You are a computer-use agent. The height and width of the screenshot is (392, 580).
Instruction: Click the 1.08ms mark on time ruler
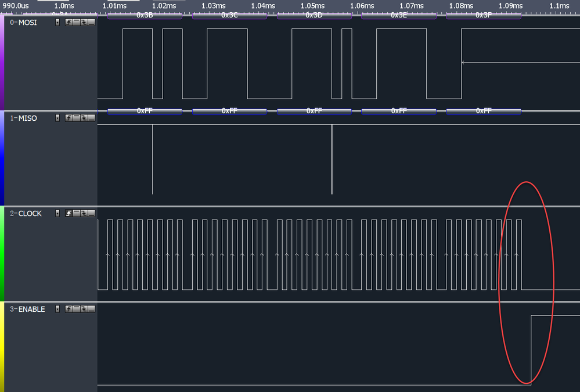tap(461, 6)
